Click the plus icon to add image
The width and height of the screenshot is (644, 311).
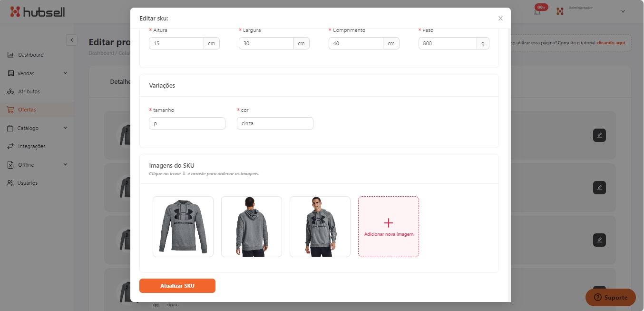[388, 223]
